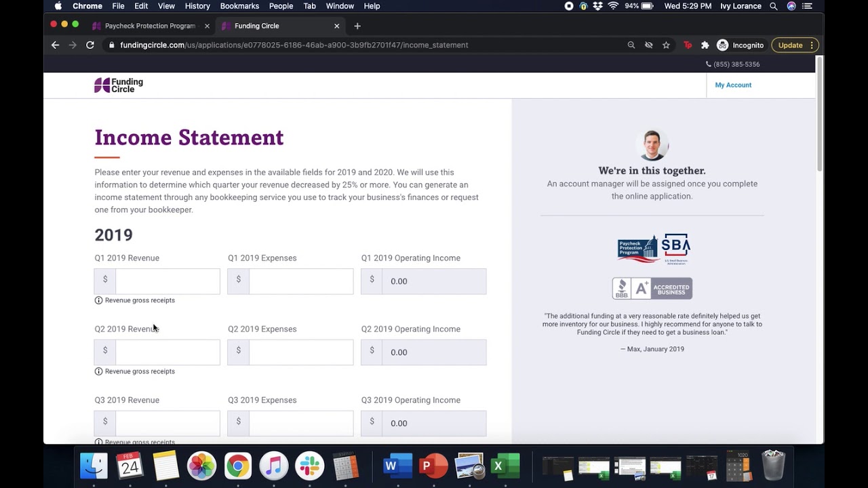This screenshot has width=868, height=488.
Task: Bookmark this page with star icon
Action: (x=667, y=45)
